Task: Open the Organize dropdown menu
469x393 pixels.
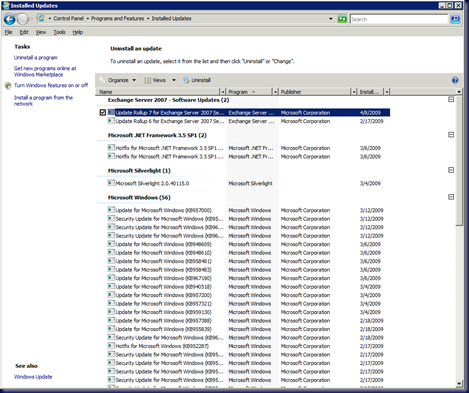Action: click(118, 80)
